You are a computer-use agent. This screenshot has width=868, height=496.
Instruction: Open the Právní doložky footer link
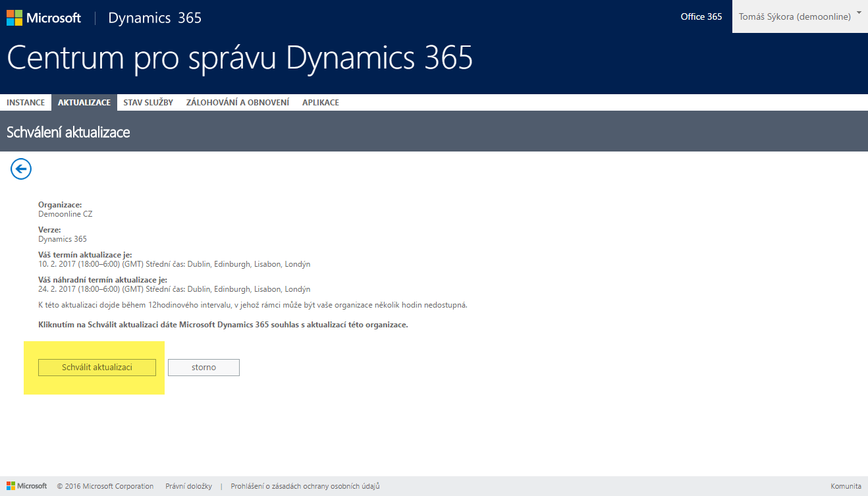(x=188, y=486)
